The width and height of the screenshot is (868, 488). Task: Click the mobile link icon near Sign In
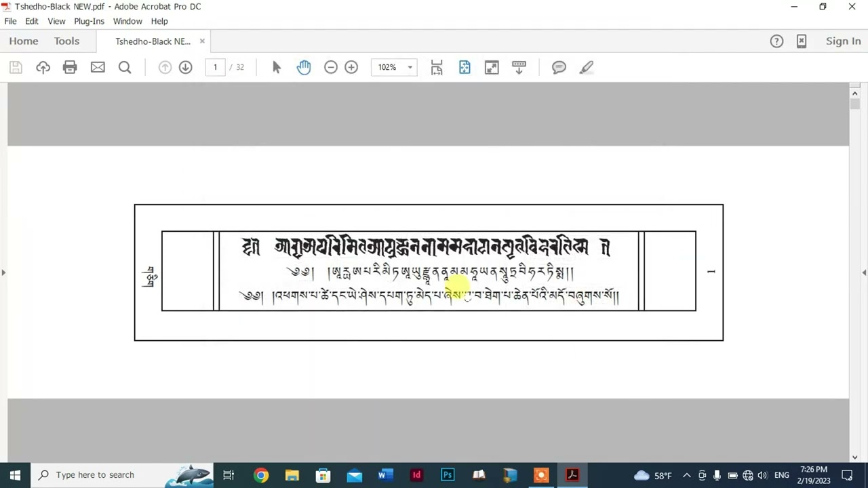(x=802, y=41)
